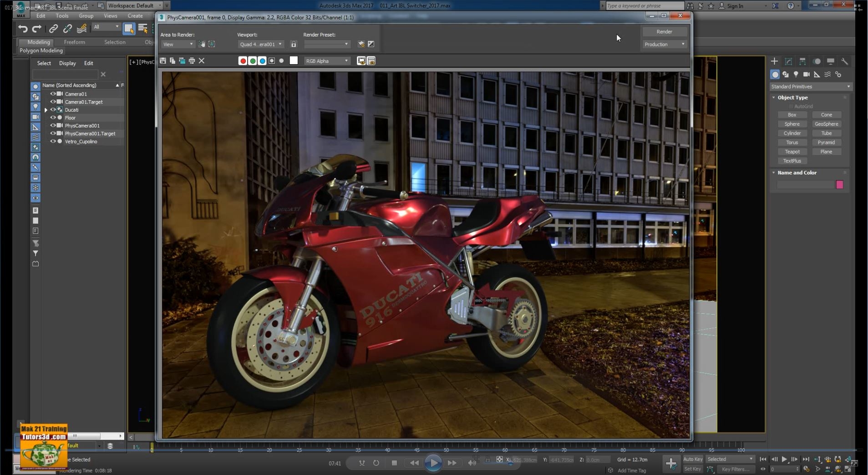Open the Standard Primitives dropdown
Viewport: 868px width, 475px height.
coord(810,87)
